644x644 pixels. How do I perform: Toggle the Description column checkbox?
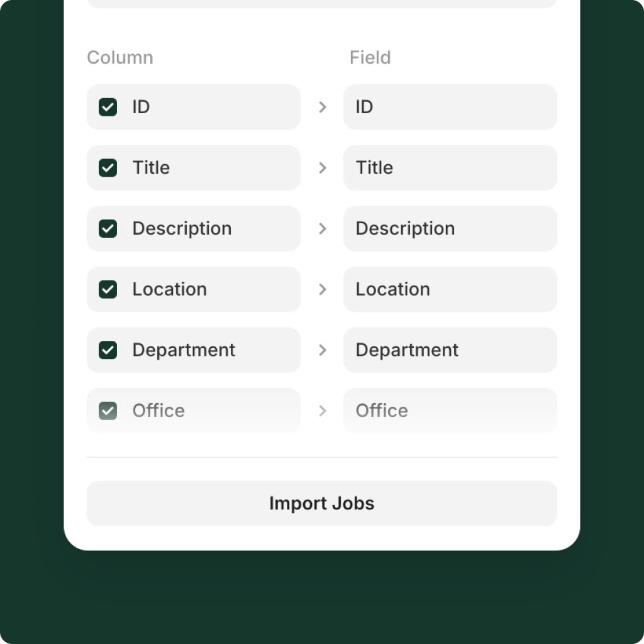pos(108,229)
